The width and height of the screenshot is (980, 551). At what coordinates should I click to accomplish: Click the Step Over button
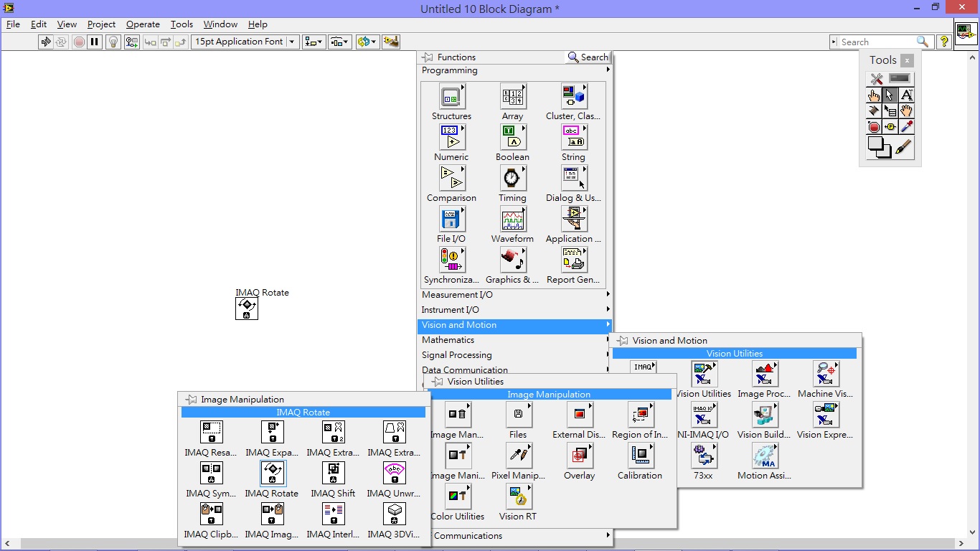point(166,42)
